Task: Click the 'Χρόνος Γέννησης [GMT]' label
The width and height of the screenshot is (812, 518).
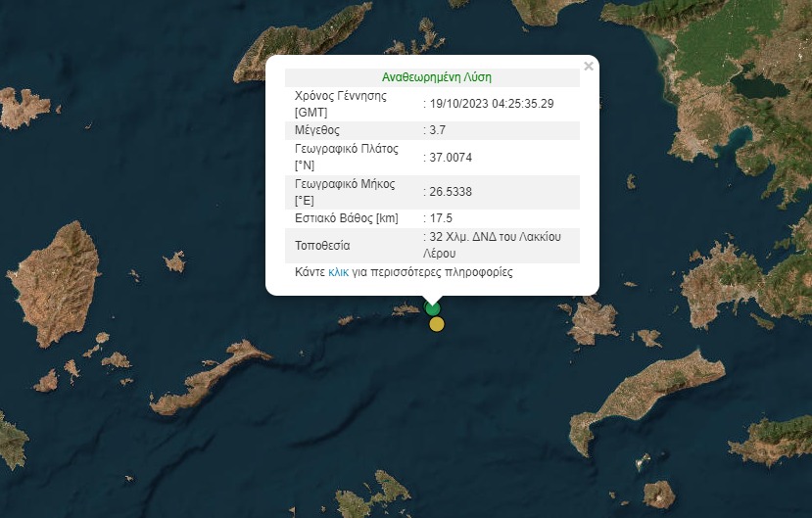Action: point(340,104)
